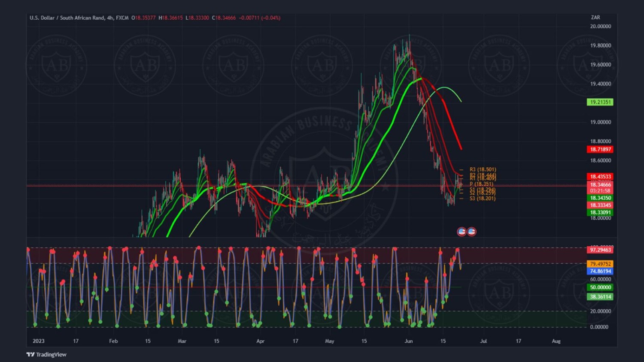Click the 0.00000 oscillator axis value
The image size is (644, 362).
coord(599,327)
